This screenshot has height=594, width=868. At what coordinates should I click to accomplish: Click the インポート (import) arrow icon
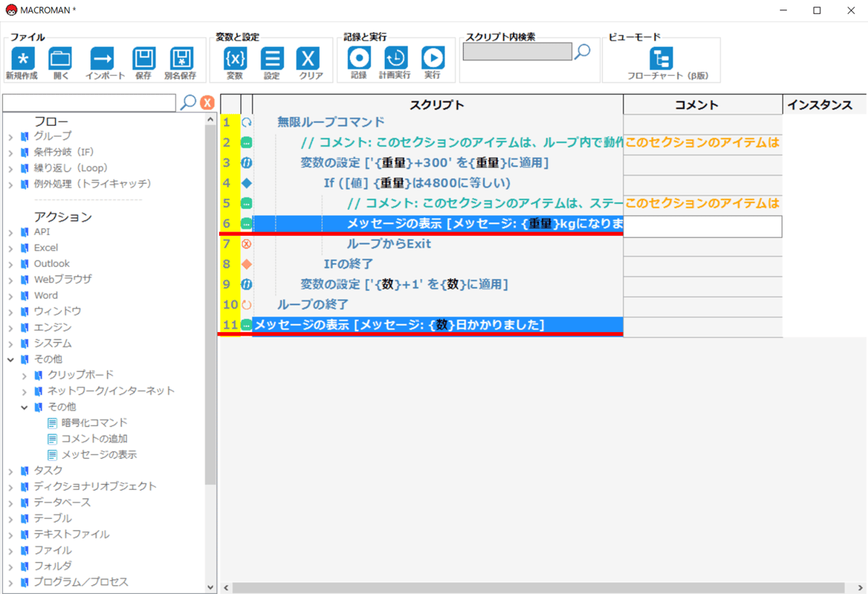[102, 59]
